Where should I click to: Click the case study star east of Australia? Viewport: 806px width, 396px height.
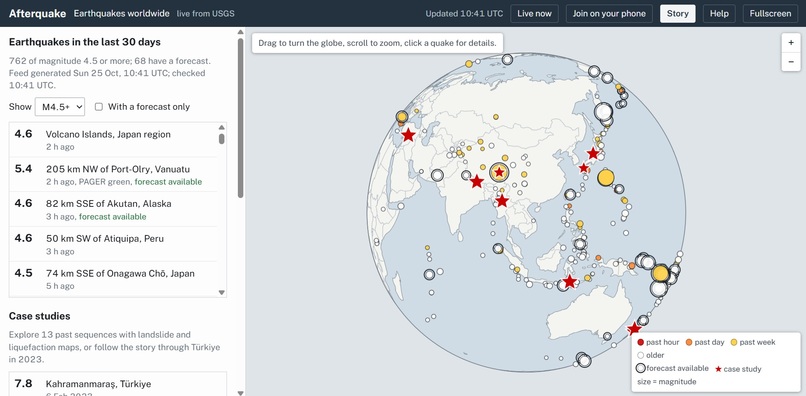point(634,328)
